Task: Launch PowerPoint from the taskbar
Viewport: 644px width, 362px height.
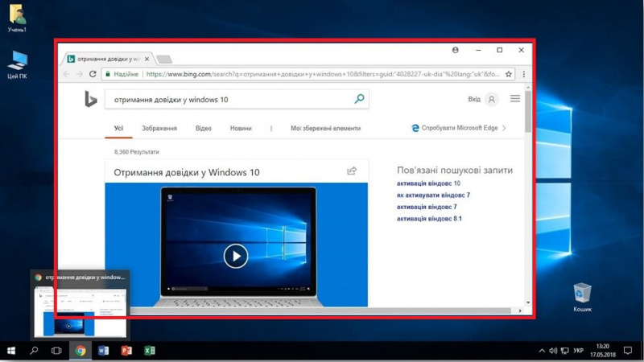Action: coord(126,352)
